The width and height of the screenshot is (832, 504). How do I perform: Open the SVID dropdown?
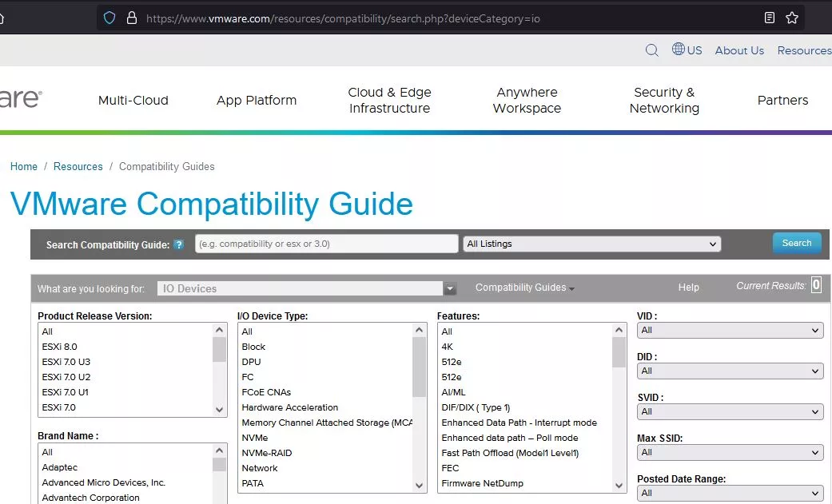click(730, 411)
